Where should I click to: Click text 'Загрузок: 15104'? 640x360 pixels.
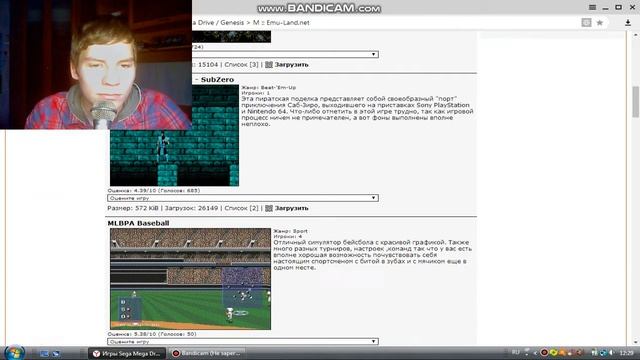point(205,64)
